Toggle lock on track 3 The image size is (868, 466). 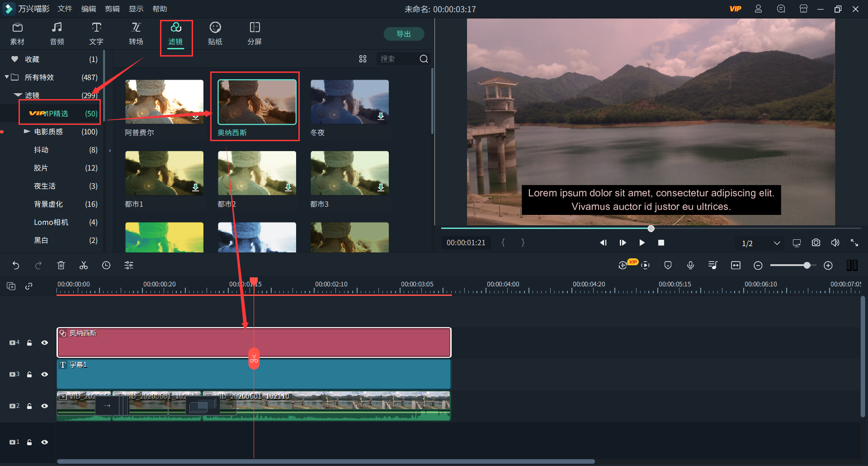pos(29,375)
